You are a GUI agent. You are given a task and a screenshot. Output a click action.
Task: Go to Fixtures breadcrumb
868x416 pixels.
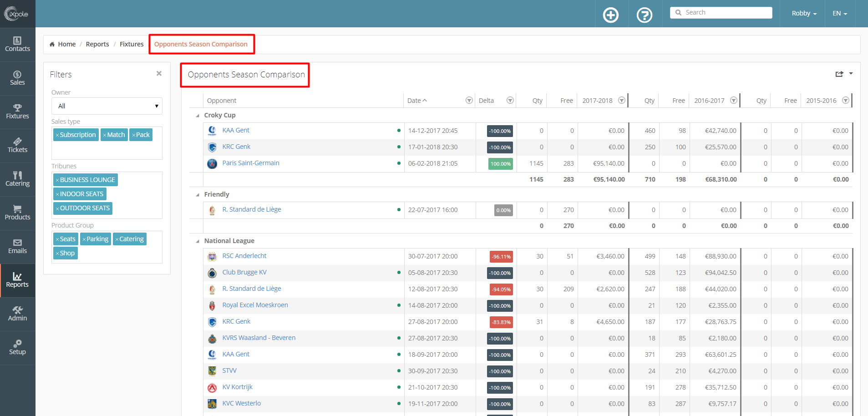[132, 44]
